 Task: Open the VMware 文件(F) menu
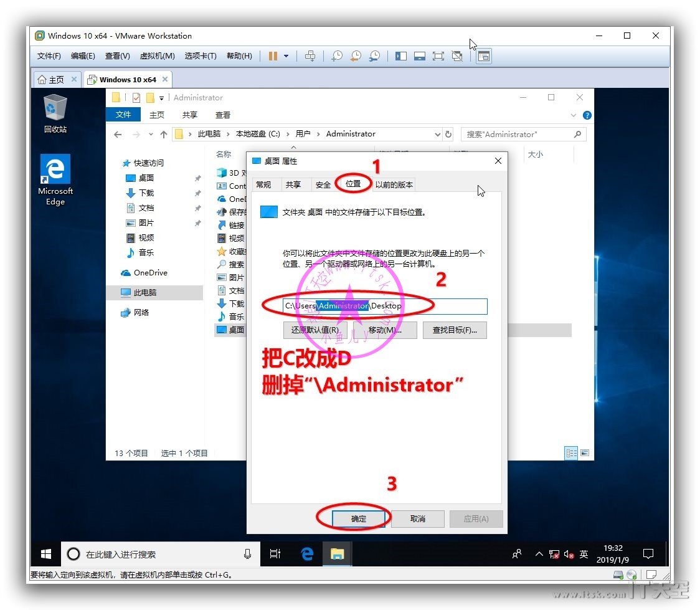coord(49,56)
